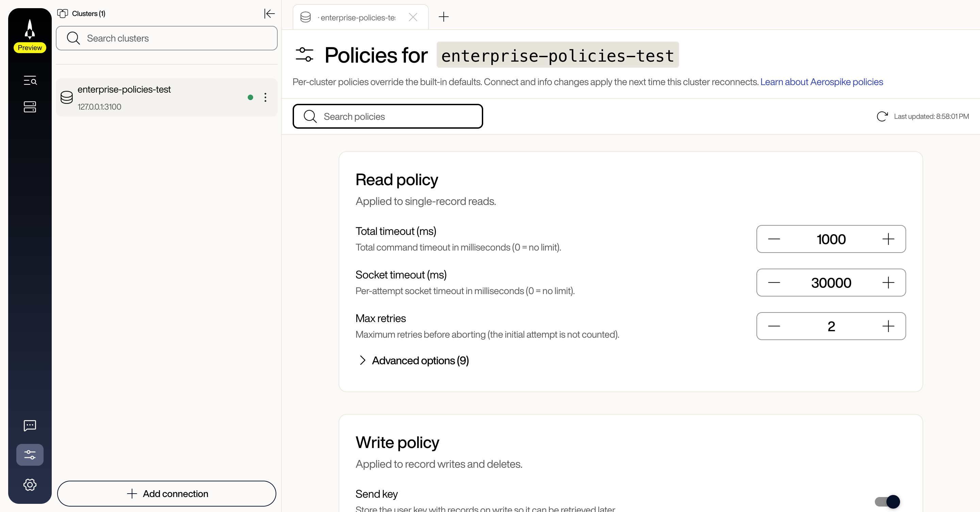Select the policies sliders sidebar icon
The image size is (980, 512).
(x=30, y=454)
